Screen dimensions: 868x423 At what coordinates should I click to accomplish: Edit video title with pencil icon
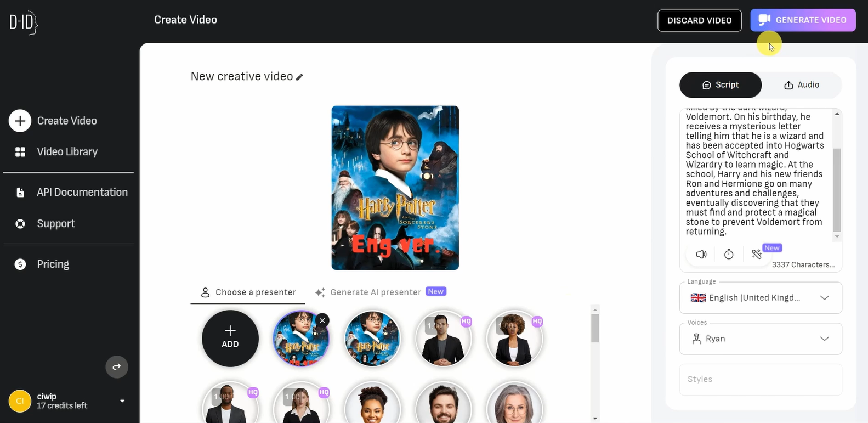(299, 77)
